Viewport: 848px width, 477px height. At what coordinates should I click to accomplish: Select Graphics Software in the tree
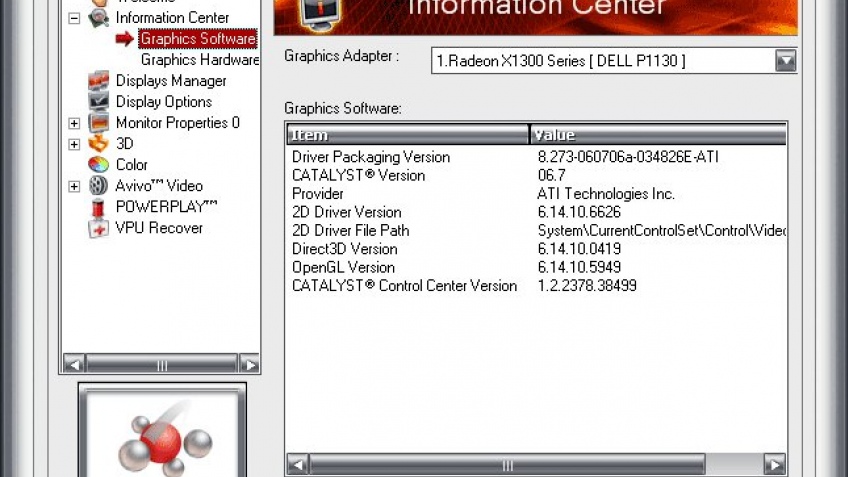tap(198, 39)
